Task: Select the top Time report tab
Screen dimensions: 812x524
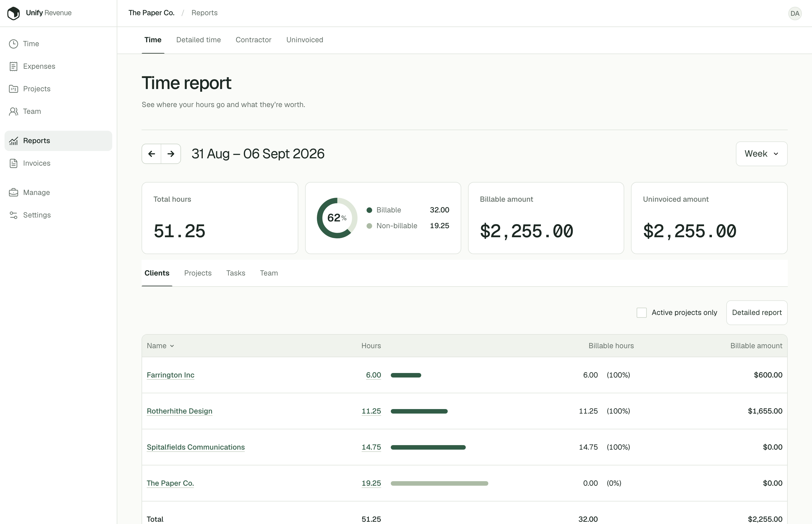Action: click(153, 40)
